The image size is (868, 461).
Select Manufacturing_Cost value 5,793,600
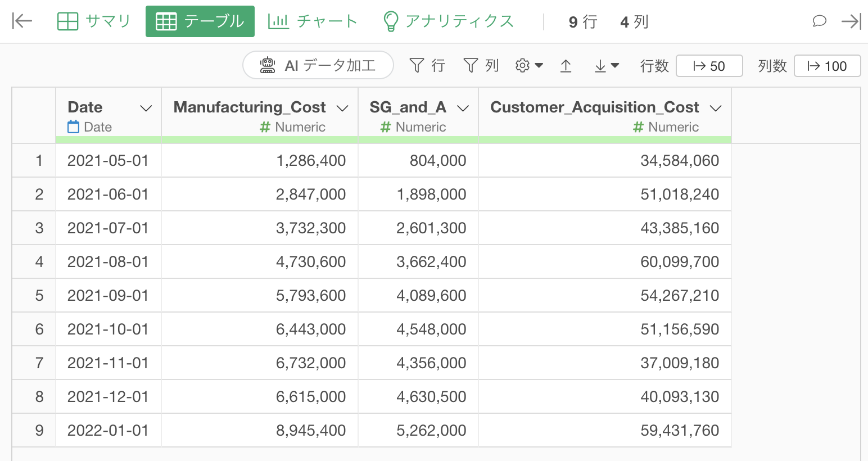coord(260,296)
